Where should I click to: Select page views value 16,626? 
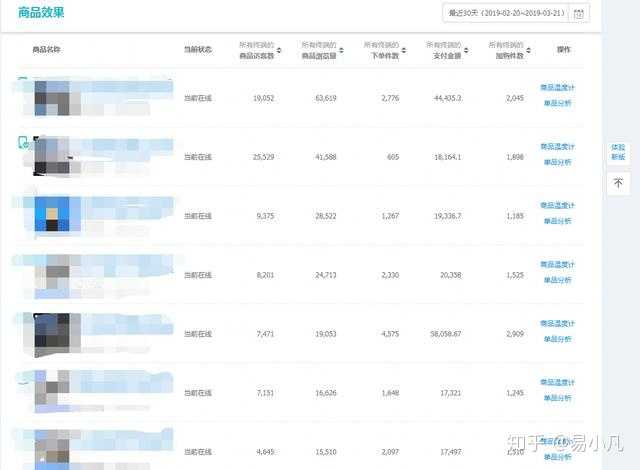point(326,393)
